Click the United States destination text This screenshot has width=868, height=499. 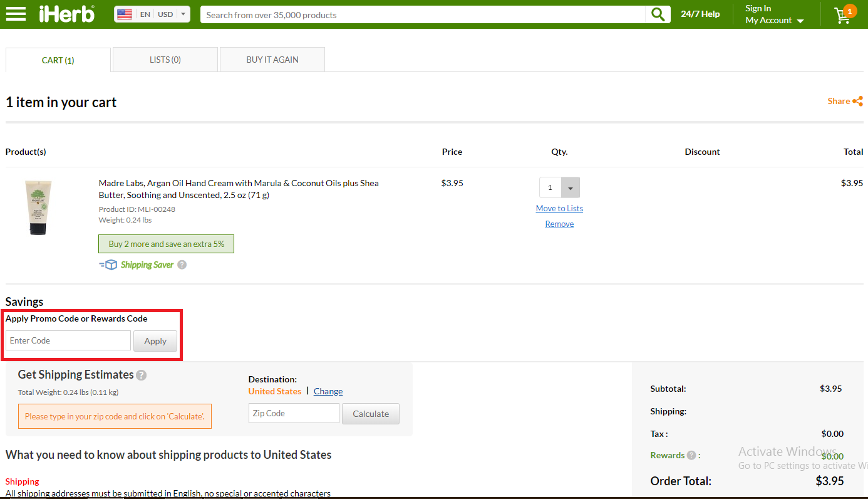click(275, 391)
